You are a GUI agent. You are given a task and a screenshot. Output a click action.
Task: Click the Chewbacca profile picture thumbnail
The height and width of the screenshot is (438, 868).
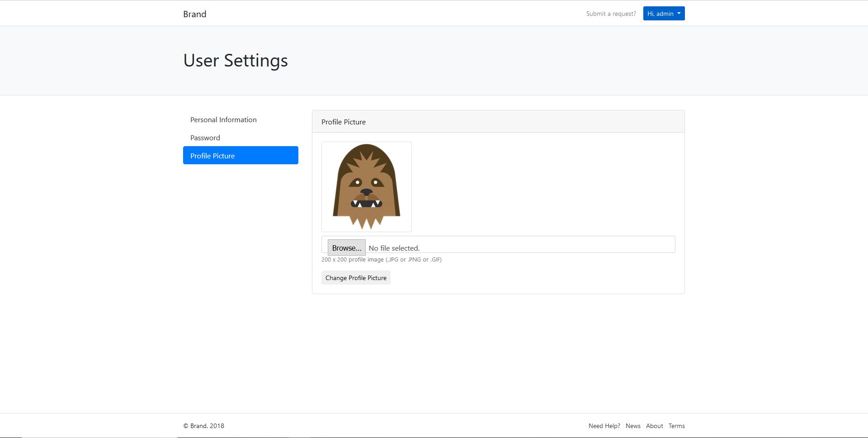367,187
